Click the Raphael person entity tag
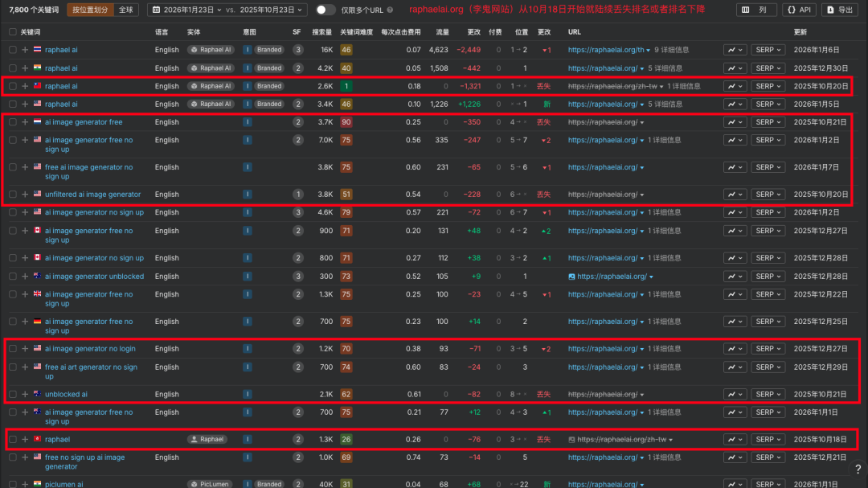Screen dimensions: 868x488 pyautogui.click(x=207, y=439)
